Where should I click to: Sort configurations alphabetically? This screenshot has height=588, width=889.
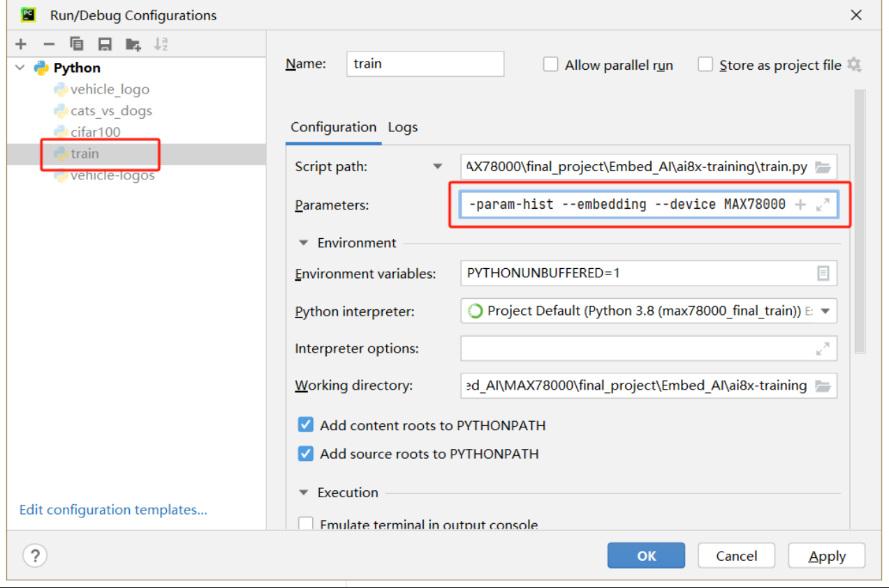click(x=161, y=45)
